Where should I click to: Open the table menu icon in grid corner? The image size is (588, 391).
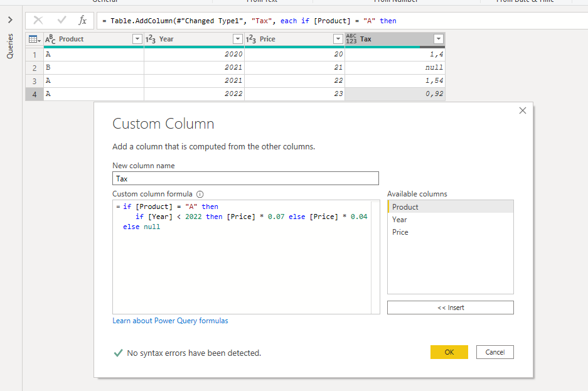click(x=34, y=39)
